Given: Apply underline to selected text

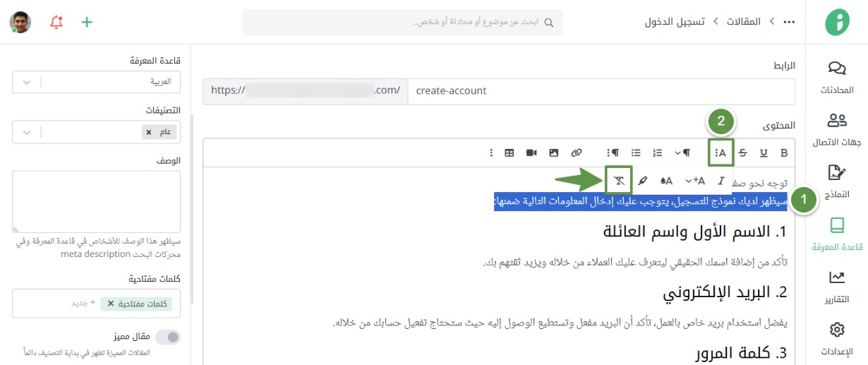Looking at the screenshot, I should click(x=764, y=152).
